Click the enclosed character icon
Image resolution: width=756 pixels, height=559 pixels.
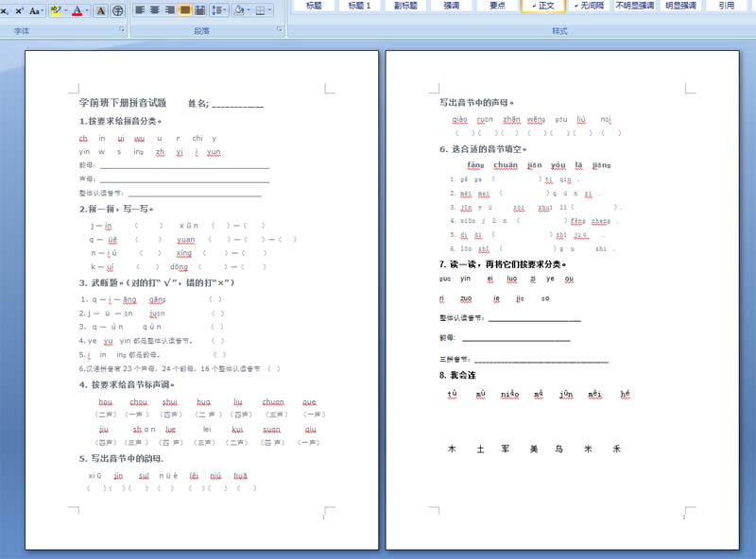tap(117, 10)
